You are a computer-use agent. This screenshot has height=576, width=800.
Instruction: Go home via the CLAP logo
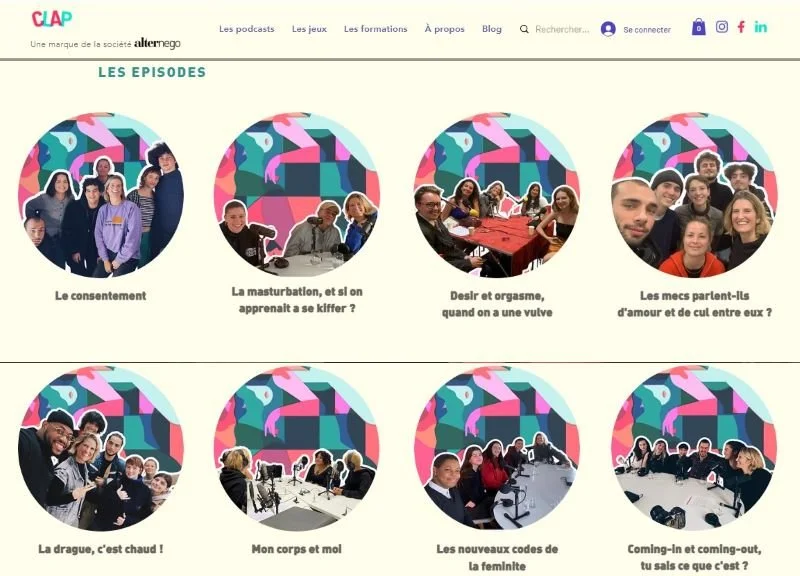click(x=52, y=19)
